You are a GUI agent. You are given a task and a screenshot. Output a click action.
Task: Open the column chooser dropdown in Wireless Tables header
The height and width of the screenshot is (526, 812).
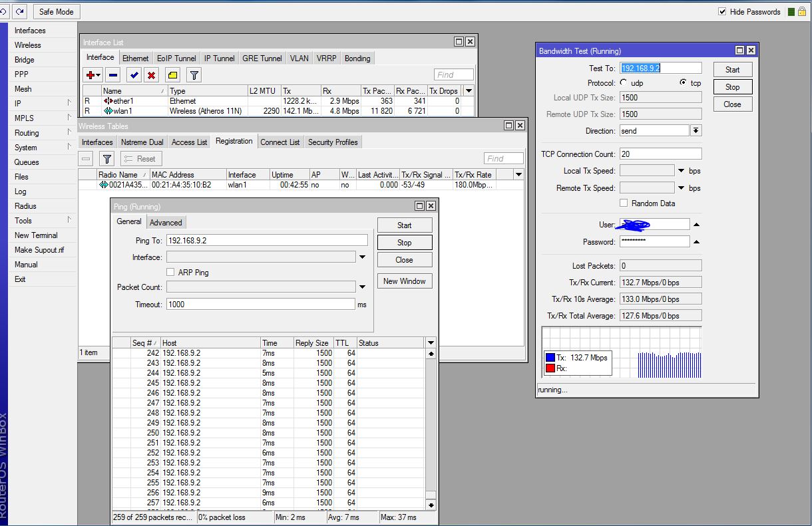[x=518, y=174]
